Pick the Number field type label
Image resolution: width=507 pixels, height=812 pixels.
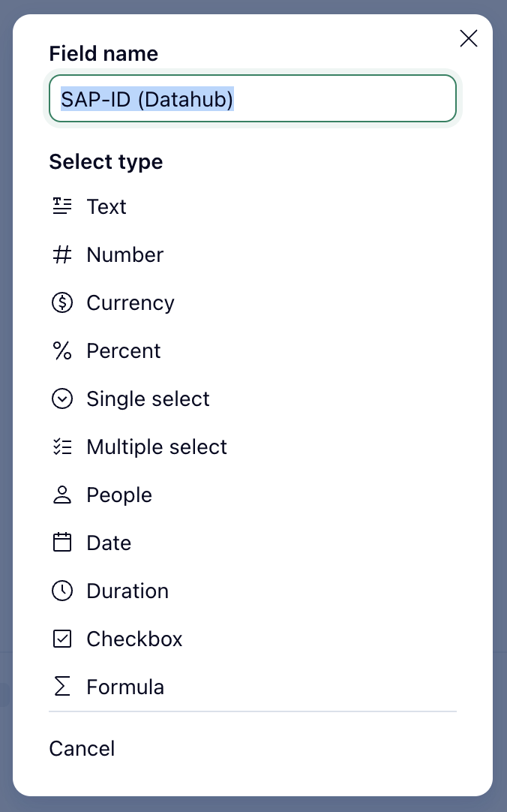click(x=124, y=254)
